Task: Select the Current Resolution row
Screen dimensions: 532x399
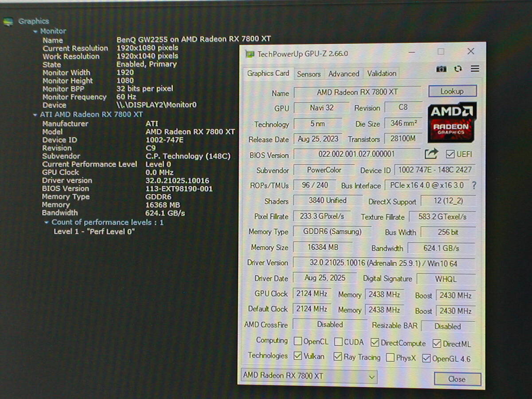Action: [110, 48]
